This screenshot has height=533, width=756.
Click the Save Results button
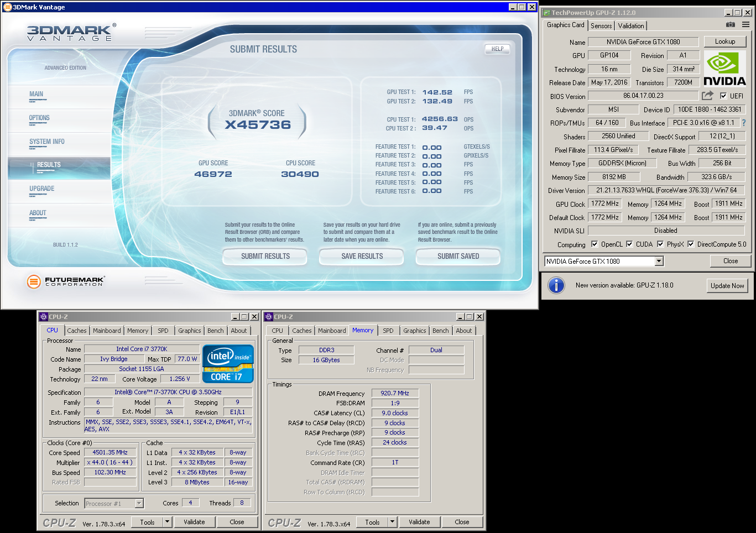(x=362, y=256)
